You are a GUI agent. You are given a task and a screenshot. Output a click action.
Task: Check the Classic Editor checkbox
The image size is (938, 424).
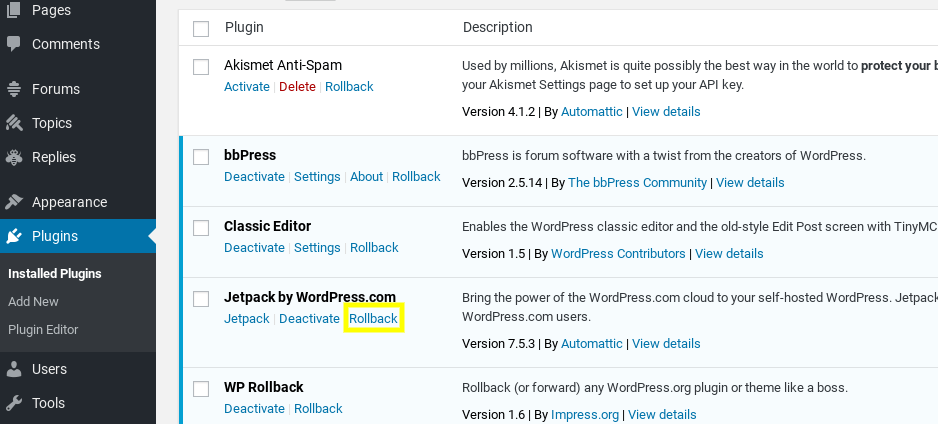click(x=201, y=228)
